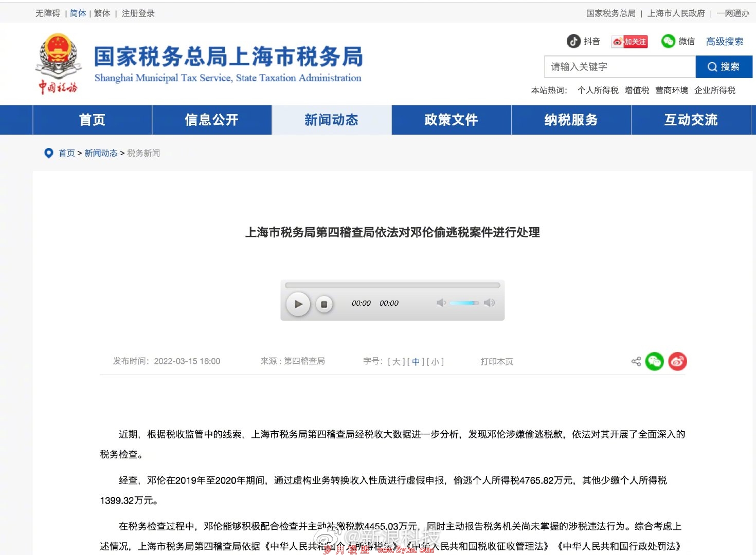The height and width of the screenshot is (555, 756).
Task: Share article via red Weibo icon
Action: (677, 361)
